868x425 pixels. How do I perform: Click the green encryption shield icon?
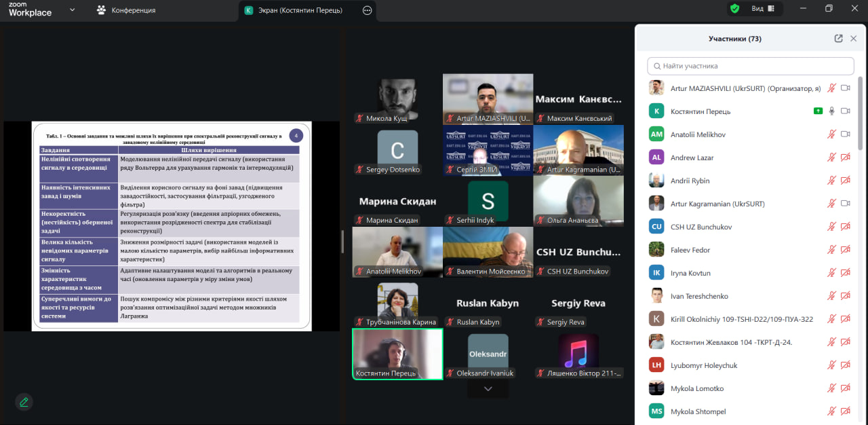point(734,9)
